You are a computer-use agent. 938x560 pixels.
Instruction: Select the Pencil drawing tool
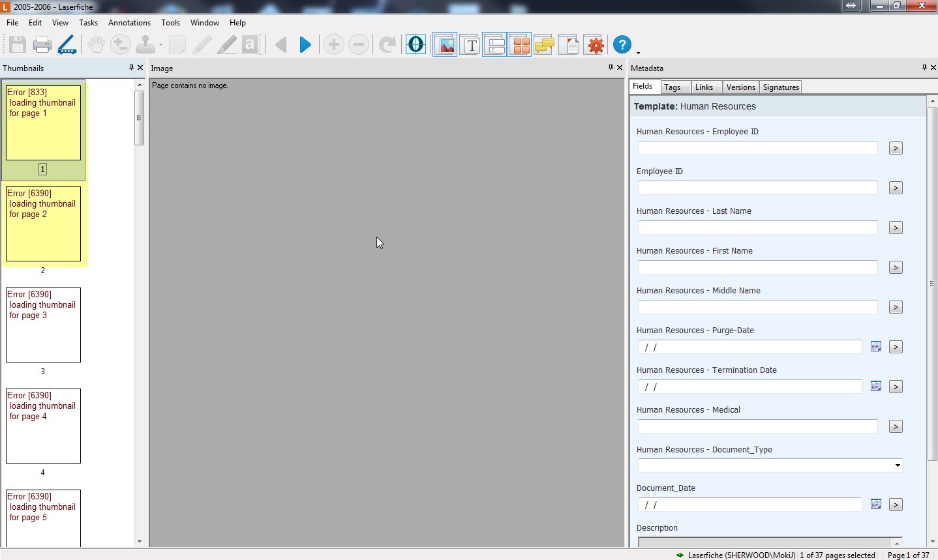pos(226,44)
